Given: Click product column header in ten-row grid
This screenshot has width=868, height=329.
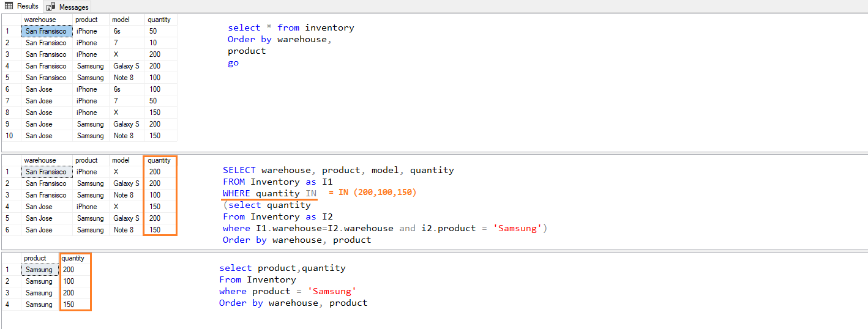Looking at the screenshot, I should click(91, 20).
